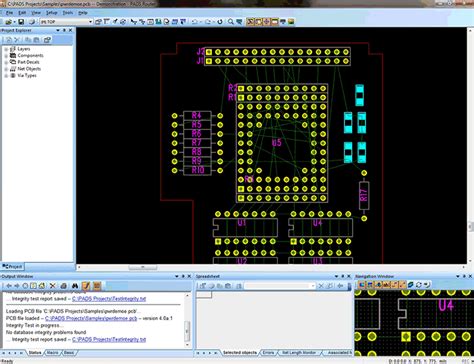
Task: Click the refresh icon in Navigation Window toolbar
Action: click(x=419, y=285)
